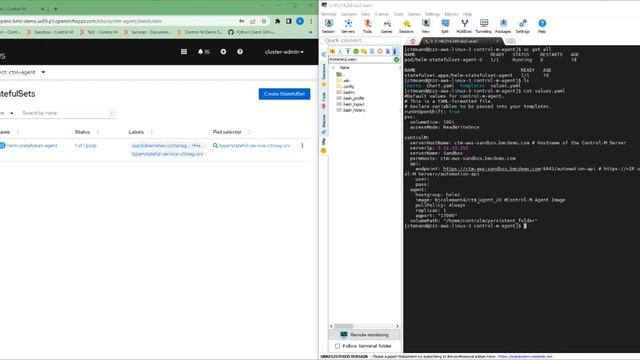Screen dimensions: 640x360
Task: Sort by the Status column header
Action: point(82,132)
